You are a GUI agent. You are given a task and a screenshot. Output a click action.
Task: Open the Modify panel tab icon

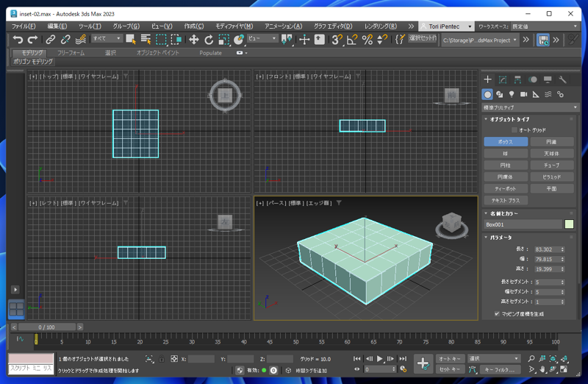(x=503, y=79)
